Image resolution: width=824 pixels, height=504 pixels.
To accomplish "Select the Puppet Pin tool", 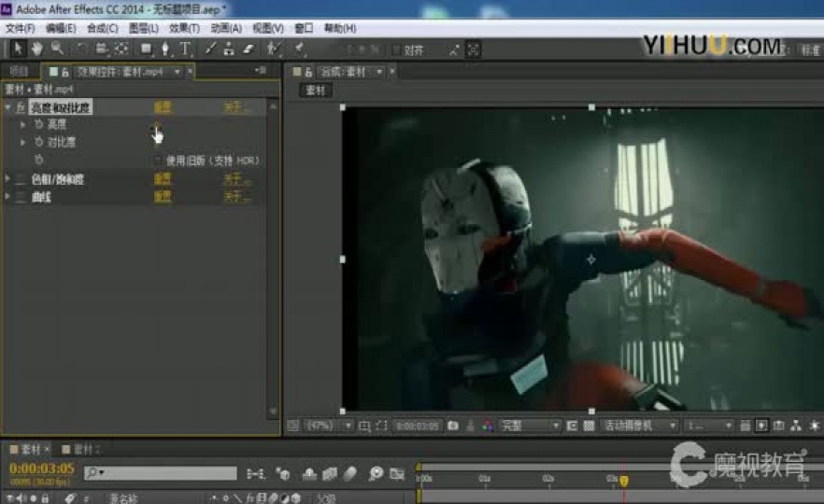I will tap(299, 49).
